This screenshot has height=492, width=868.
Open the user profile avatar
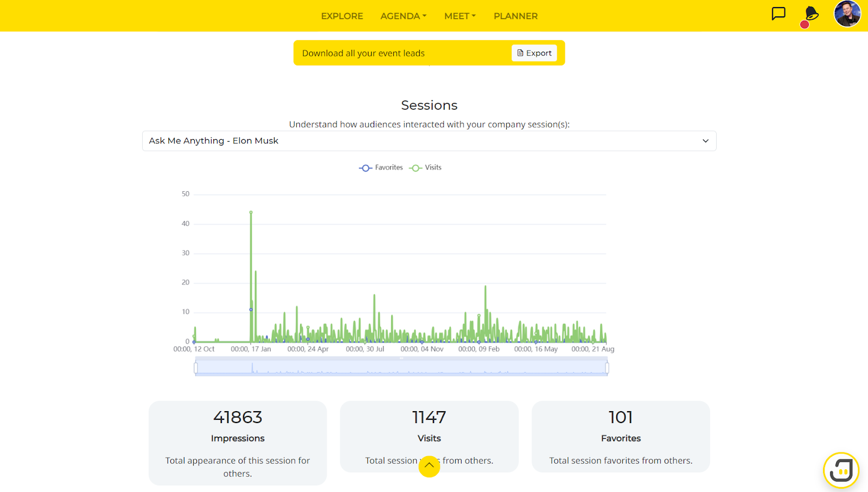pos(847,14)
